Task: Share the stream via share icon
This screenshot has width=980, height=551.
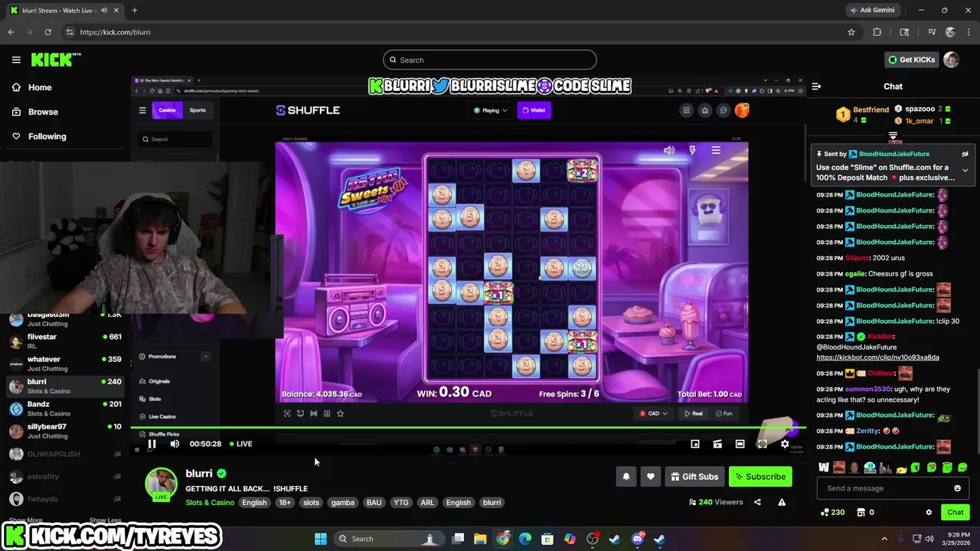Action: (x=757, y=502)
